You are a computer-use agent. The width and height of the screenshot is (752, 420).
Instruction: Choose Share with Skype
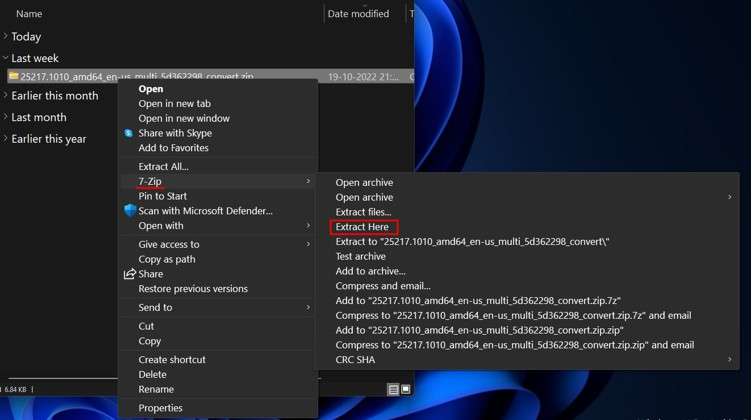click(x=175, y=133)
